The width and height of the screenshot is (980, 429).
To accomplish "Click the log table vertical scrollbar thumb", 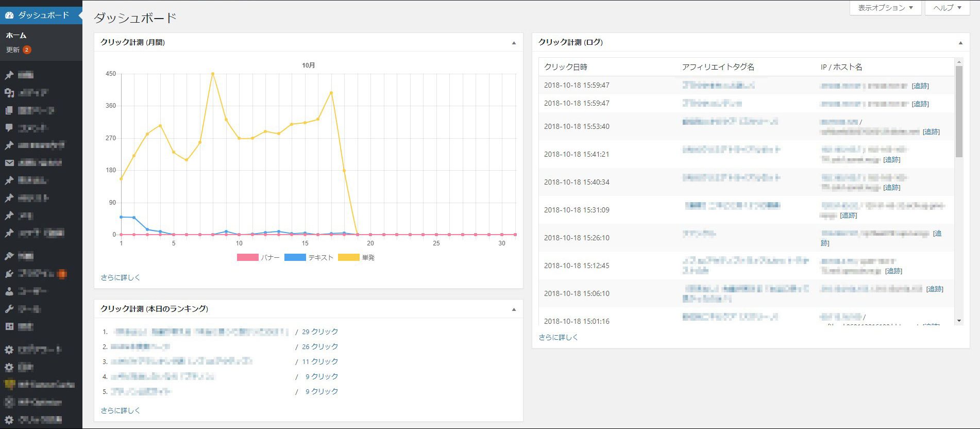I will [x=959, y=111].
